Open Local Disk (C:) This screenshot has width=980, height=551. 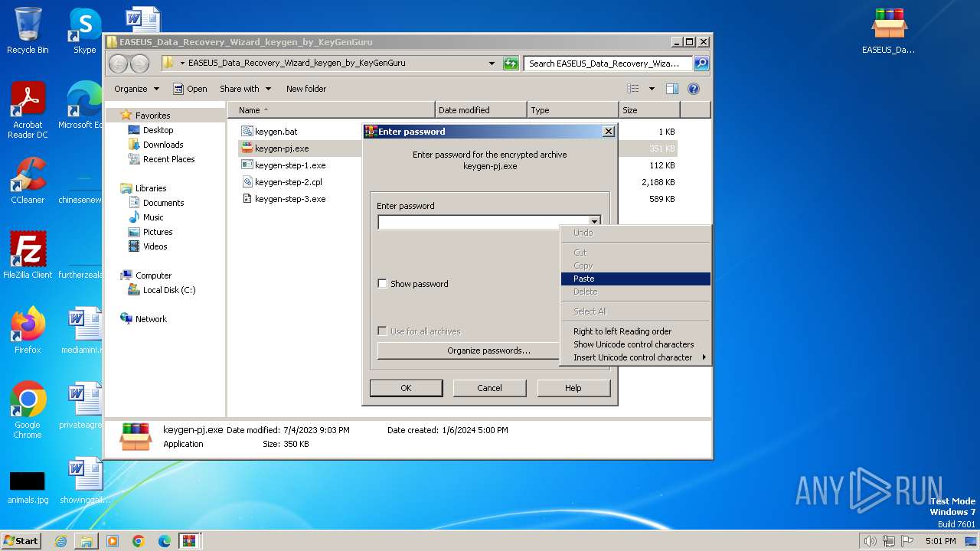pos(168,290)
